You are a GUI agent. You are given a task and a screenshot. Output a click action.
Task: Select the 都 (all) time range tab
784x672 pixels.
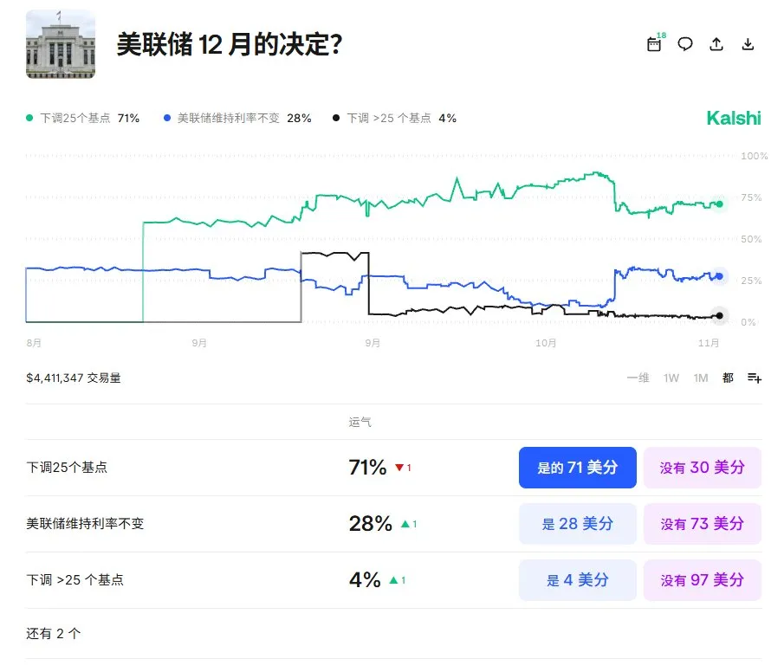click(728, 378)
